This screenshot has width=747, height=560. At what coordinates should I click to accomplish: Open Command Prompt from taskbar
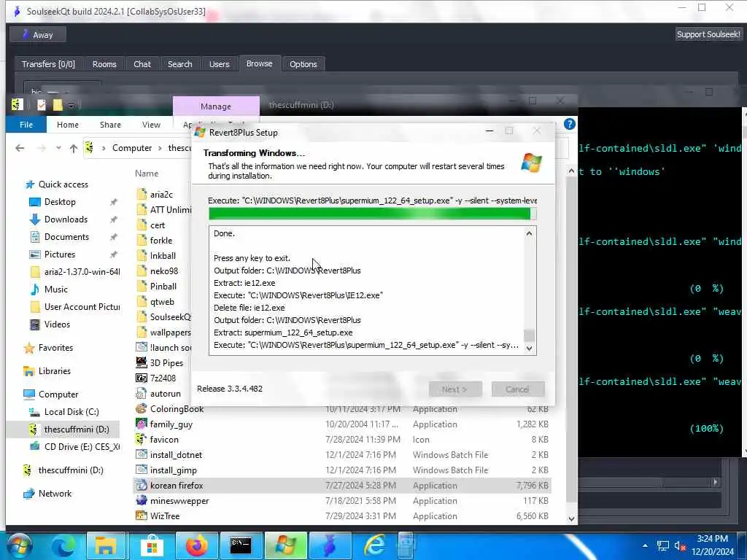[x=241, y=545]
